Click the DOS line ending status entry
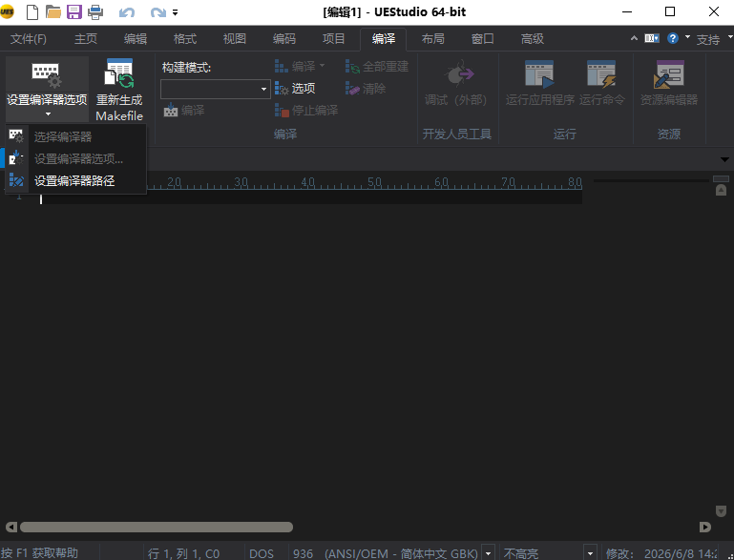This screenshot has height=560, width=734. pyautogui.click(x=262, y=554)
